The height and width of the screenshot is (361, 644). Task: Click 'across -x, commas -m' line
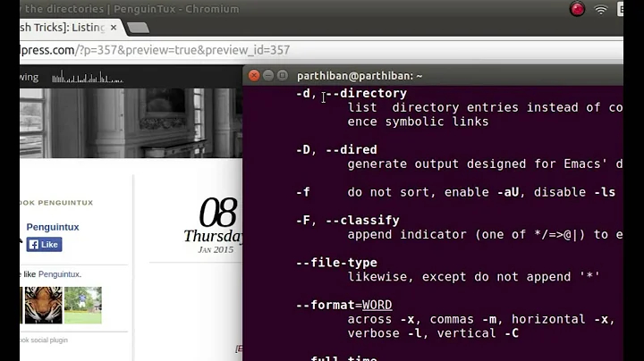pyautogui.click(x=481, y=319)
